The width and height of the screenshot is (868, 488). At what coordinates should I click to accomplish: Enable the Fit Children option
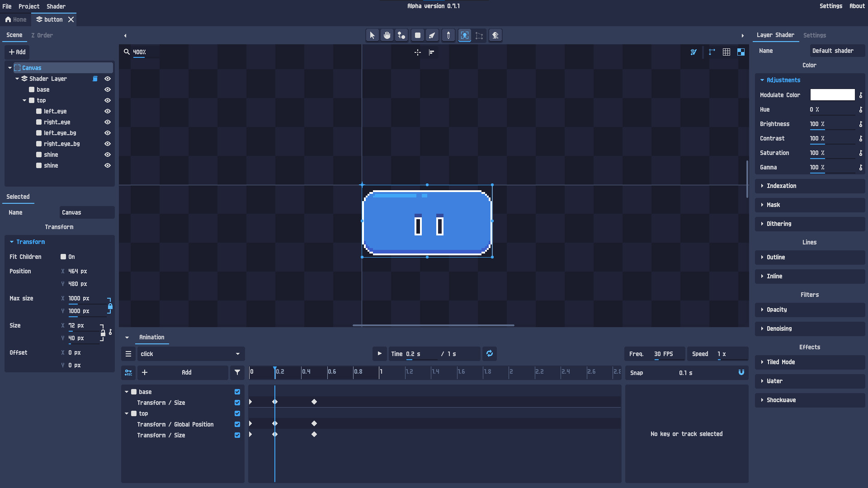[63, 256]
